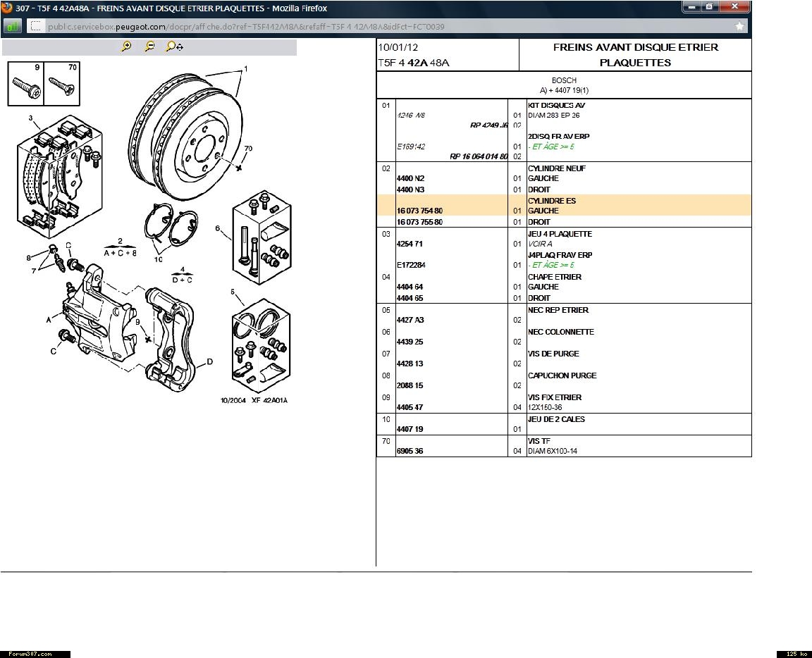Click part reference E172284

pos(410,266)
